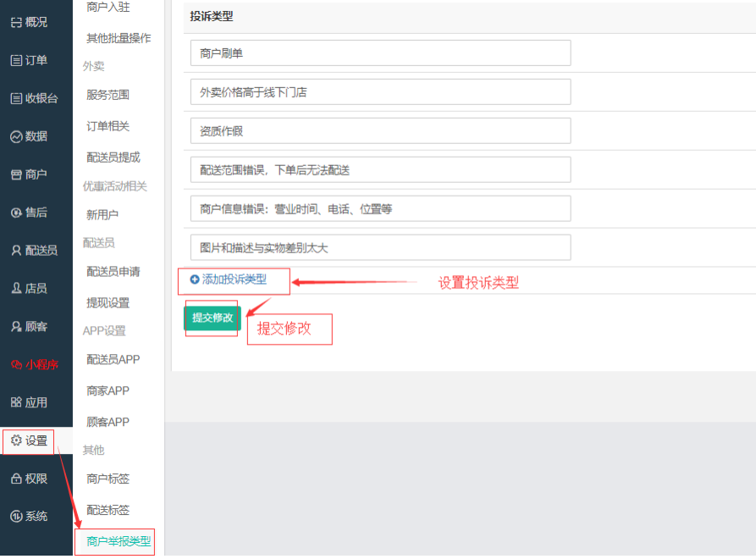Viewport: 756px width, 559px height.
Task: Click the APP设置 group heading
Action: [x=104, y=331]
